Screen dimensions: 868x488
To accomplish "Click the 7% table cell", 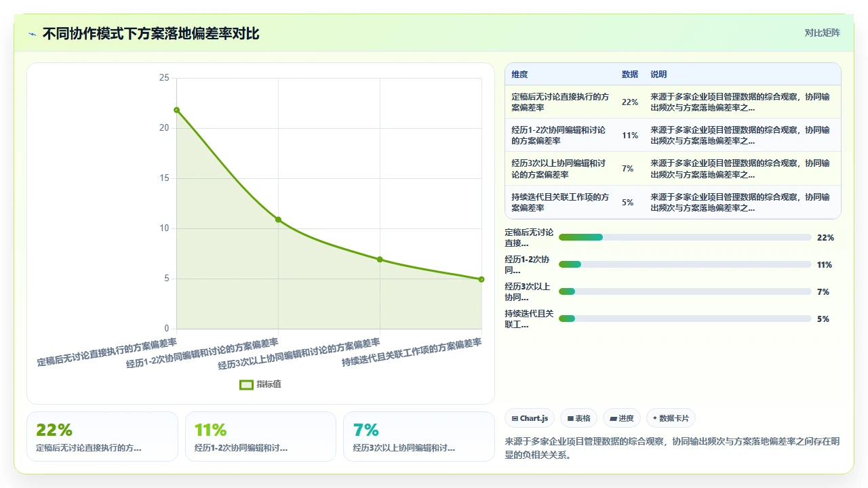I will click(x=628, y=169).
